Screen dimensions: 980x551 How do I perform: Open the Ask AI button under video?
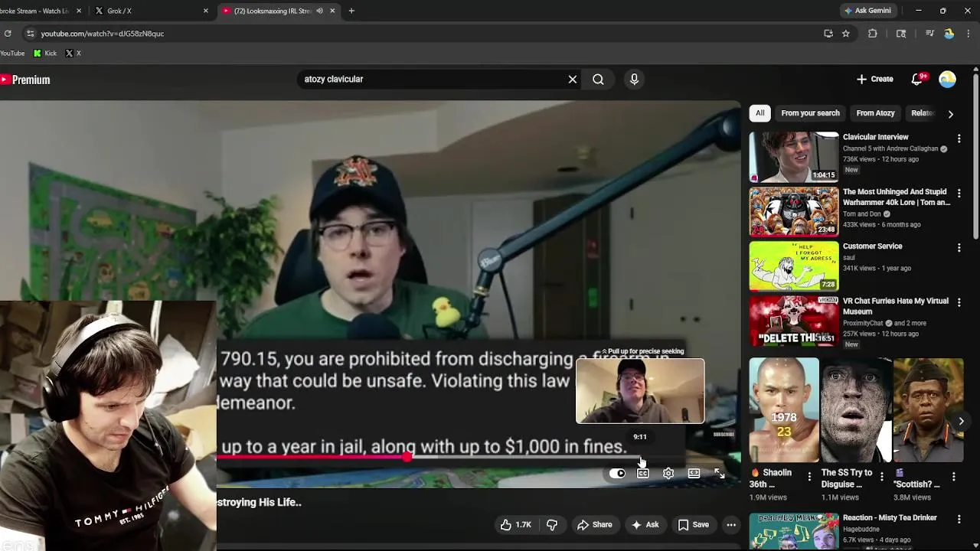[645, 525]
